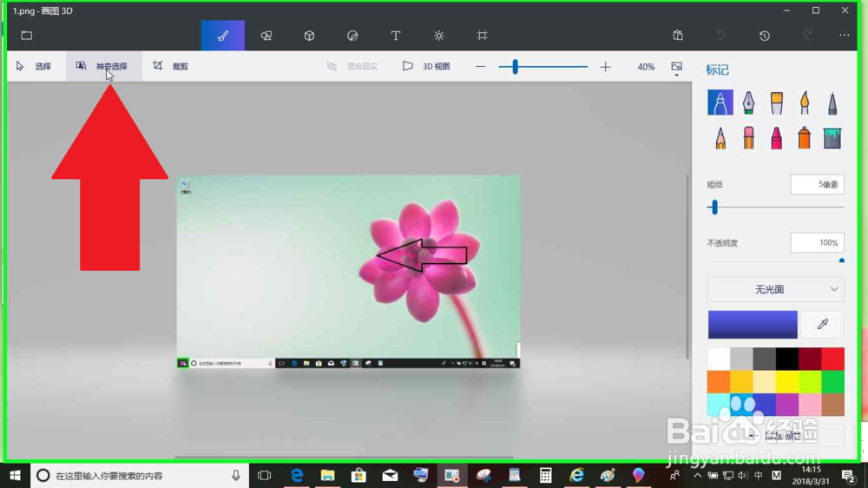Expand the 无光面 material dropdown
The width and height of the screenshot is (868, 488).
[775, 289]
